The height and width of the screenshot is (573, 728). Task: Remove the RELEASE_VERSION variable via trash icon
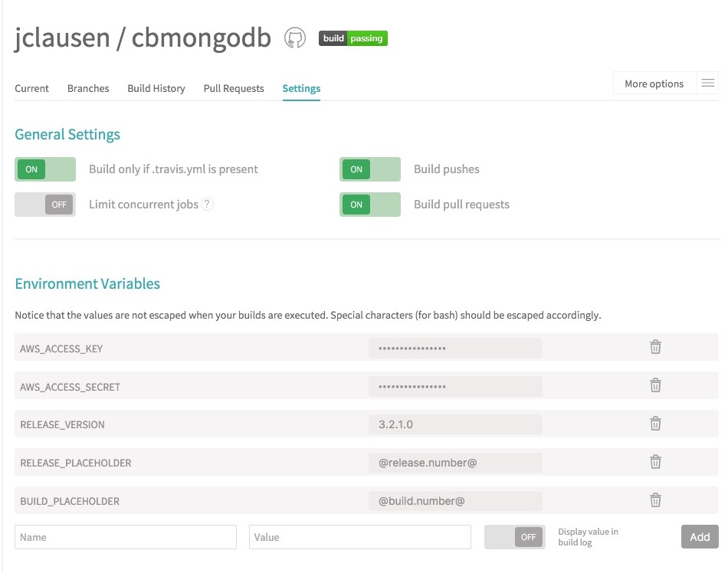[655, 424]
